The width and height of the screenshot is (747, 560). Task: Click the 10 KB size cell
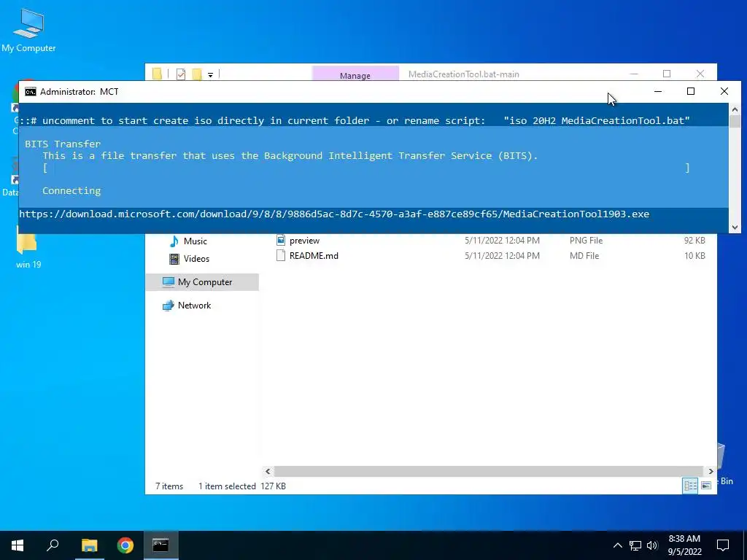coord(694,256)
